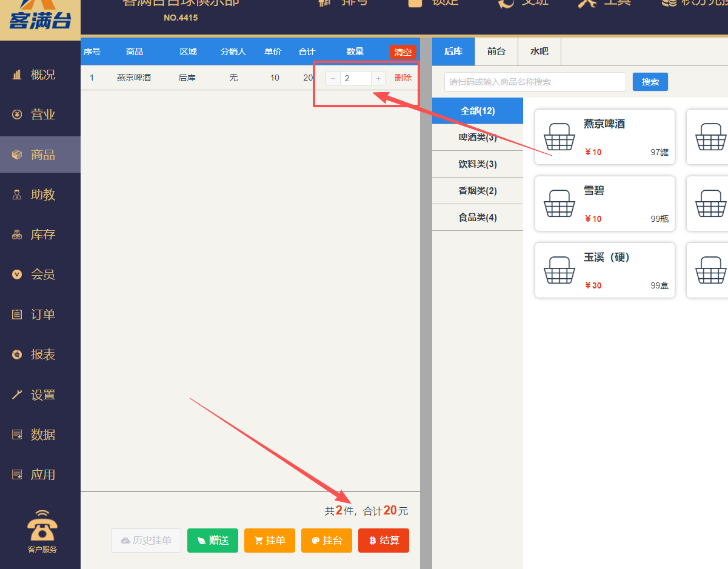
Task: Go to 营业 in sidebar
Action: pos(40,115)
